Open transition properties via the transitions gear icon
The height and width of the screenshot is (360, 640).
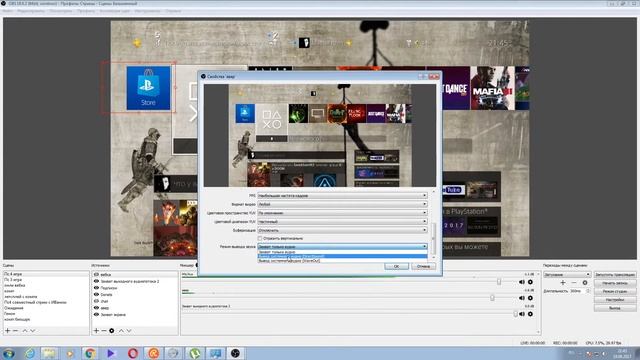tap(585, 282)
